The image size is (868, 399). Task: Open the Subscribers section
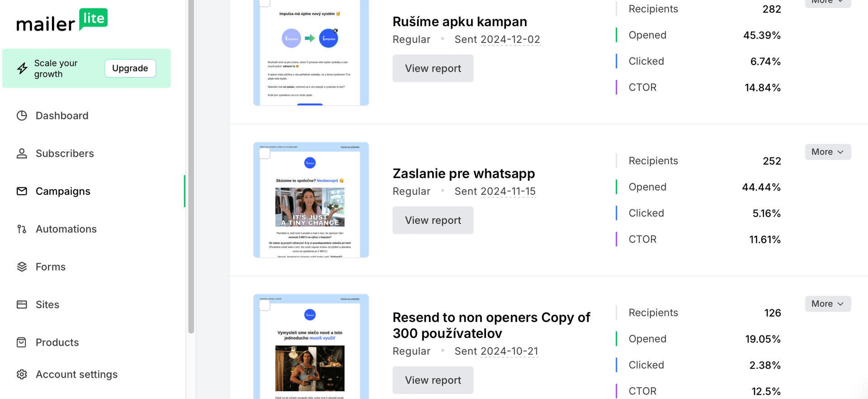tap(65, 153)
